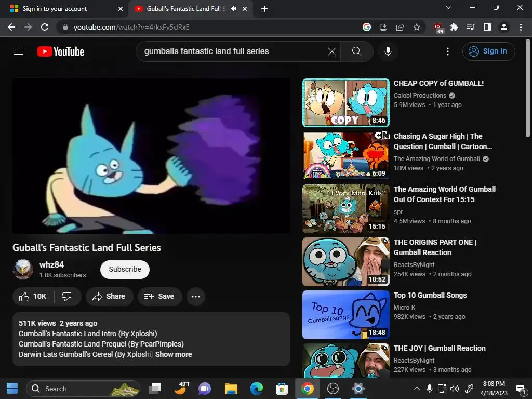Bookmark this page with star

(417, 27)
